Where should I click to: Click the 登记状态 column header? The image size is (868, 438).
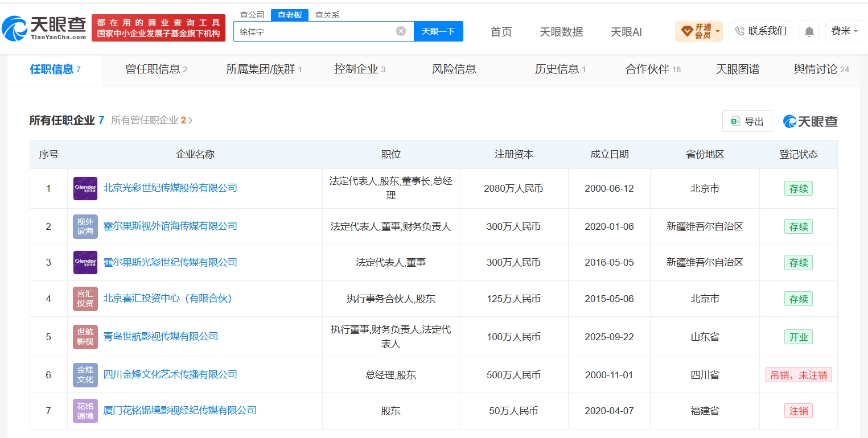point(799,154)
